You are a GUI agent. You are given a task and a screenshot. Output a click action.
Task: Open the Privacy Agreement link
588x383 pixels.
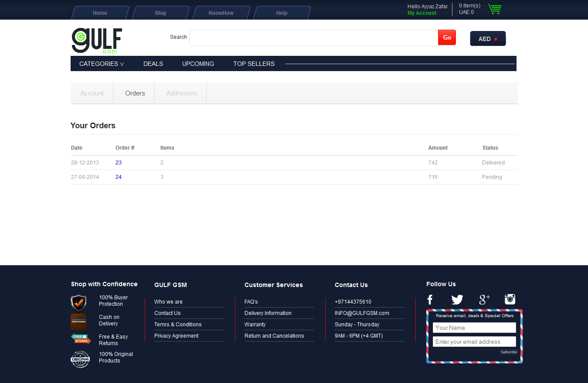click(176, 336)
